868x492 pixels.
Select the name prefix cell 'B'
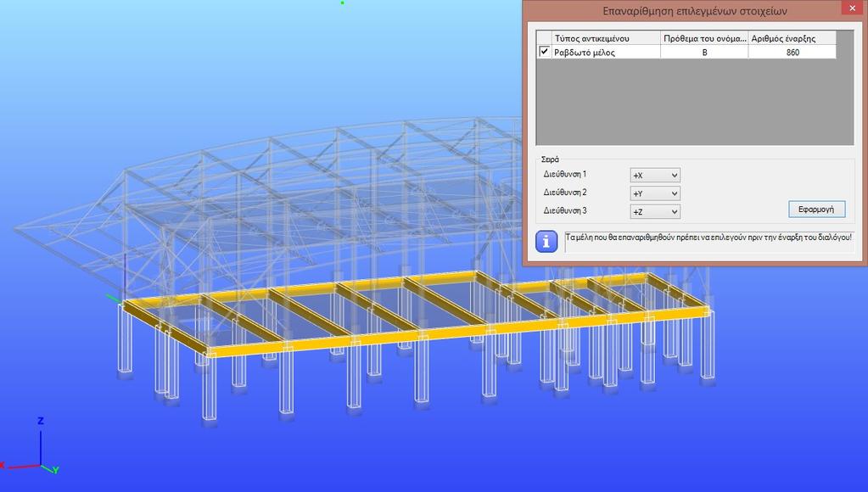704,52
